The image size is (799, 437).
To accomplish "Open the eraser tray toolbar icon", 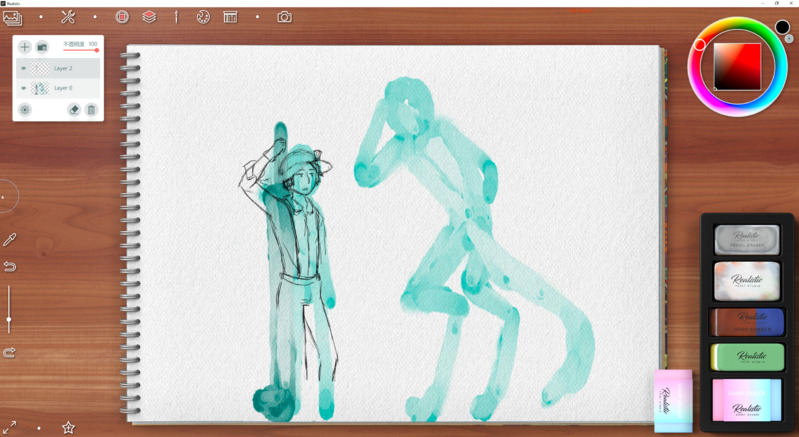I will (x=230, y=17).
